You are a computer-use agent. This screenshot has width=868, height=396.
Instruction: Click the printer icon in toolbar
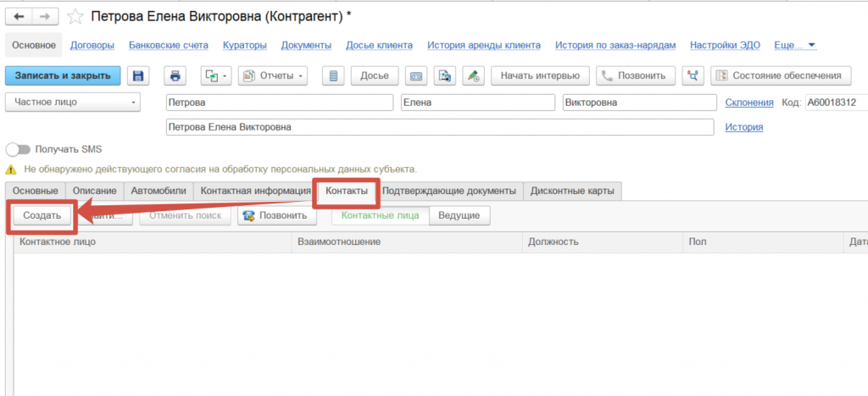point(175,75)
